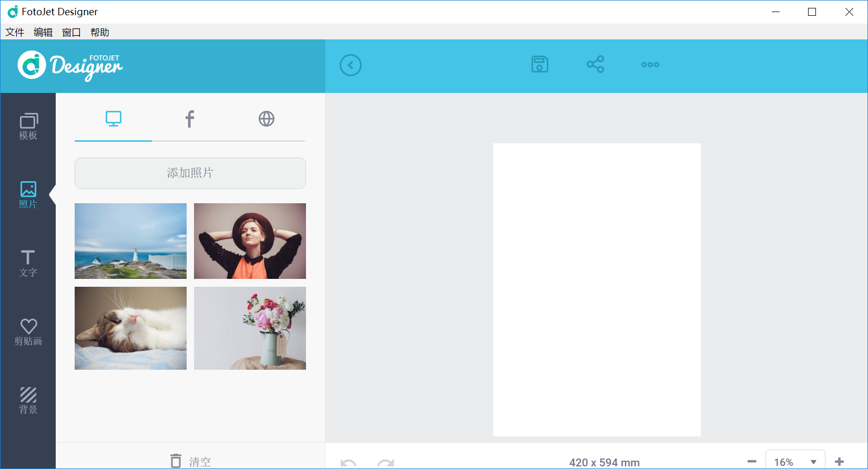Select the 文字 text tool
Image resolution: width=868 pixels, height=469 pixels.
[28, 264]
